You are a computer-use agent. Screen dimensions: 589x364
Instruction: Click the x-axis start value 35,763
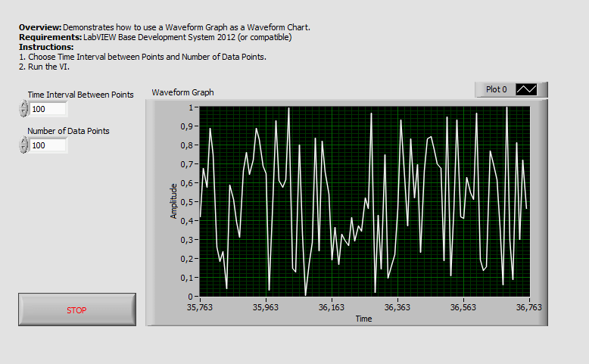coord(200,307)
